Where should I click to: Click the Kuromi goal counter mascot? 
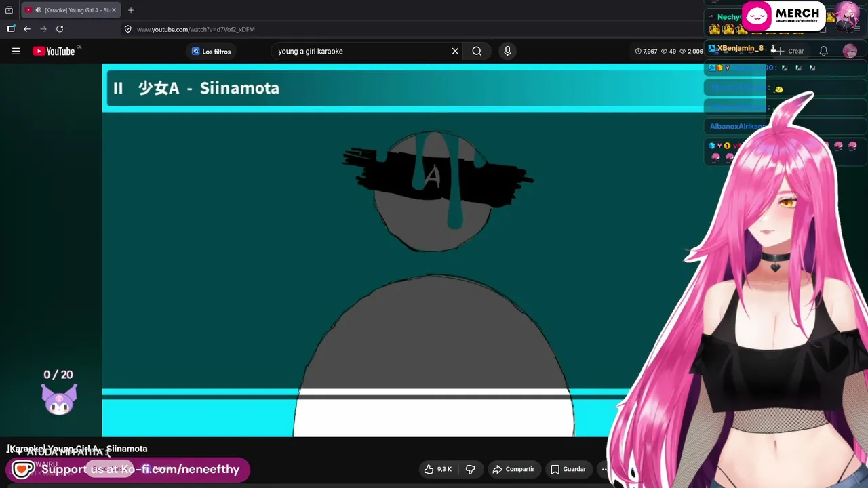point(59,399)
